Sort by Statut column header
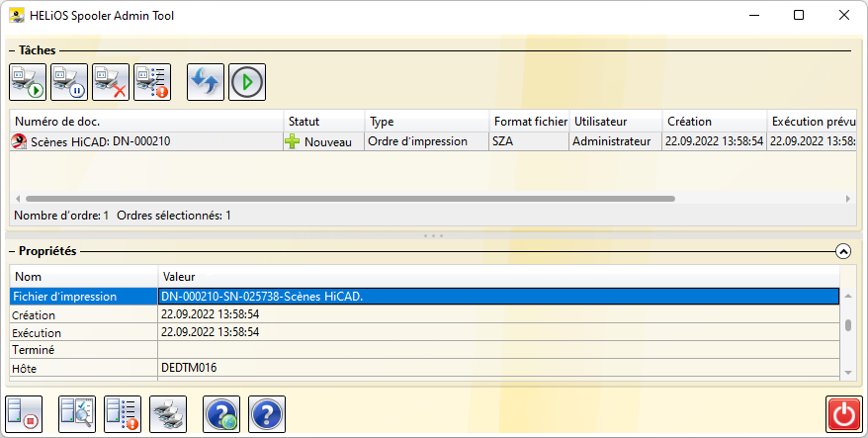This screenshot has width=868, height=438. coord(324,122)
